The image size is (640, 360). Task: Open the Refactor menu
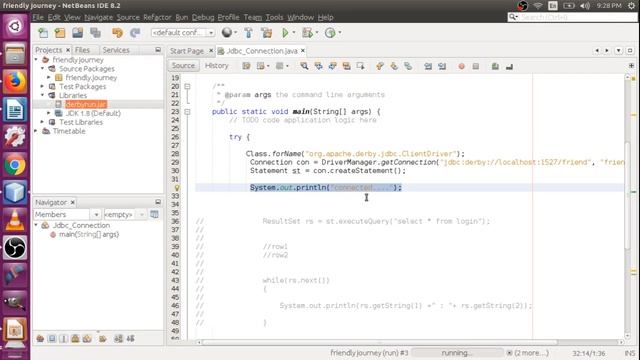tap(157, 17)
